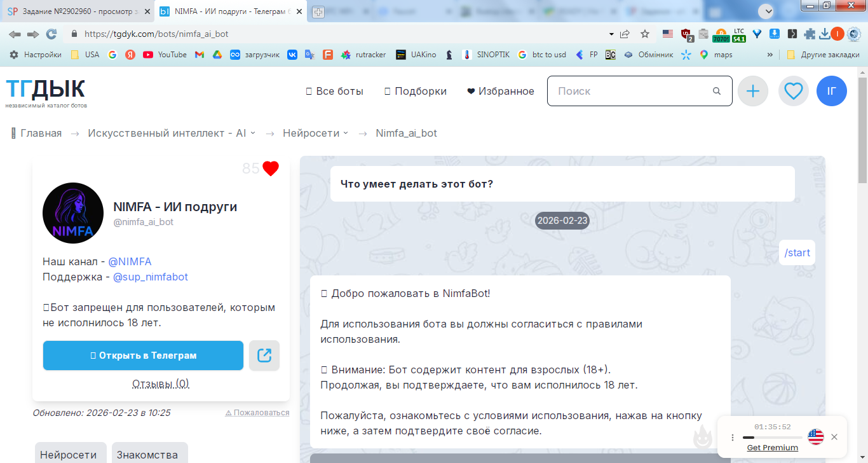
Task: Click the Открыть в Телеграм button
Action: 143,356
